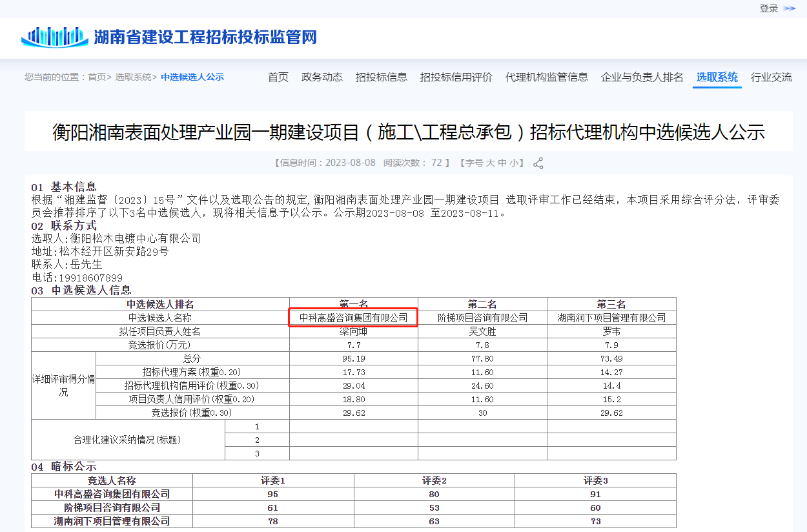Image resolution: width=807 pixels, height=532 pixels.
Task: Click the 招标代理机构信用评价 score 24.60
Action: (x=482, y=386)
